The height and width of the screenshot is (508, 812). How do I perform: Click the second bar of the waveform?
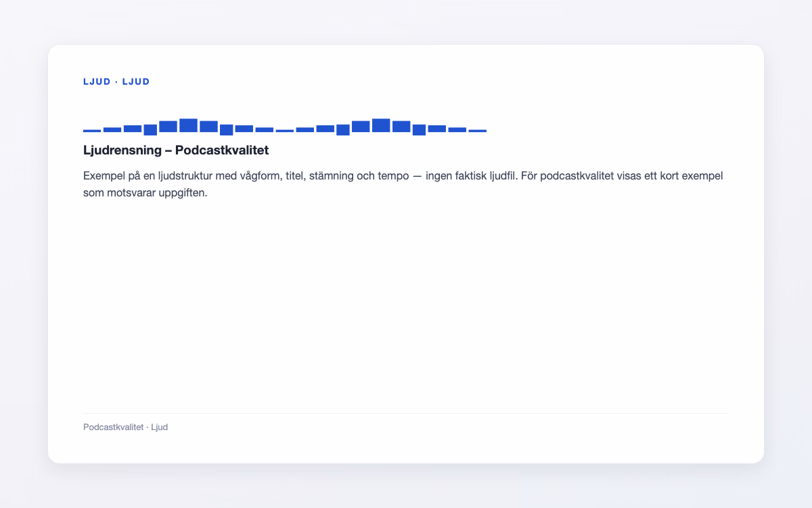tap(112, 129)
